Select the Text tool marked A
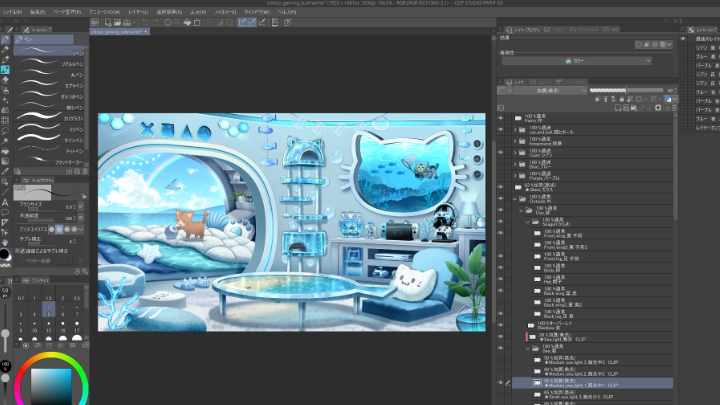The image size is (720, 405). tap(5, 202)
